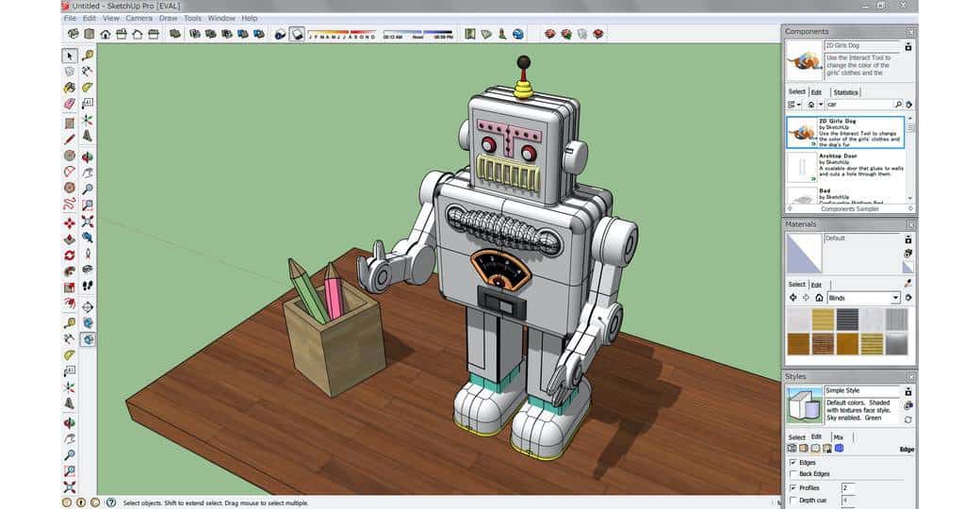Image resolution: width=980 pixels, height=509 pixels.
Task: Open the File menu
Action: (70, 18)
